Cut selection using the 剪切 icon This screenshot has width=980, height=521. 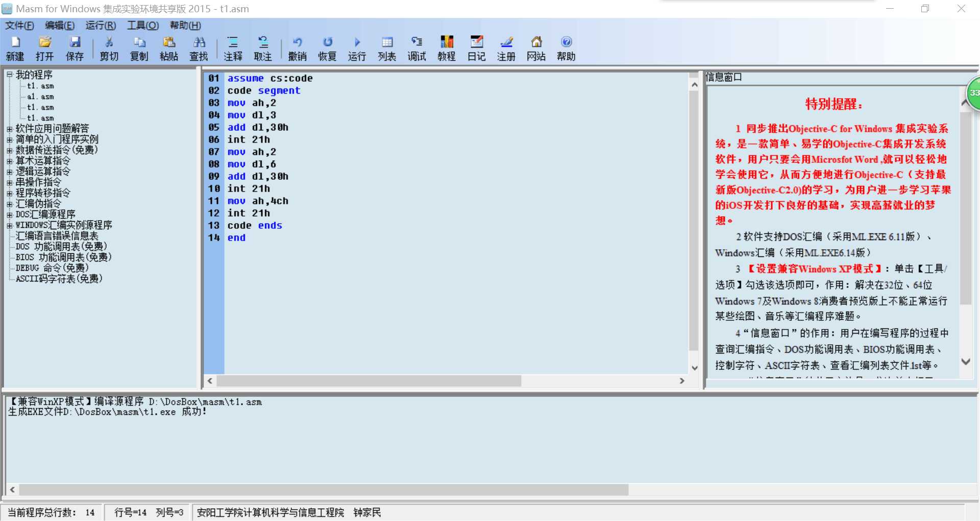[109, 49]
